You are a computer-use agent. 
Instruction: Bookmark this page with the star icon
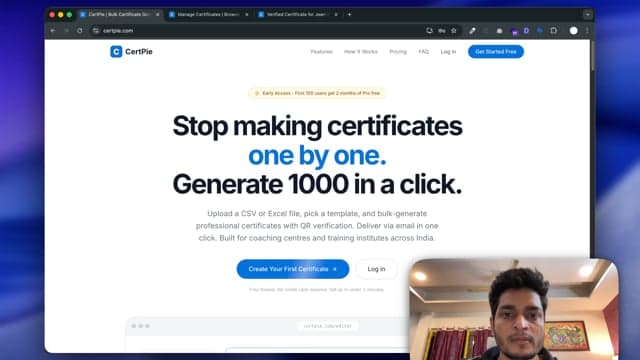pyautogui.click(x=453, y=31)
